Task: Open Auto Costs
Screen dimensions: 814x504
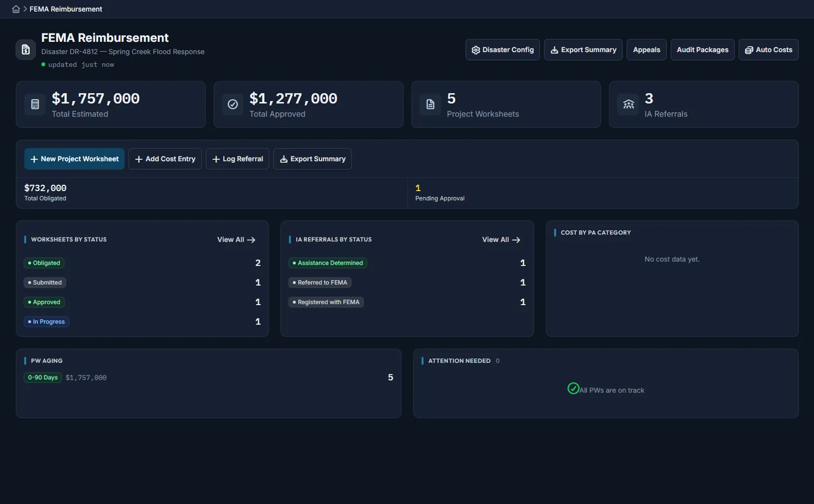Action: point(769,50)
